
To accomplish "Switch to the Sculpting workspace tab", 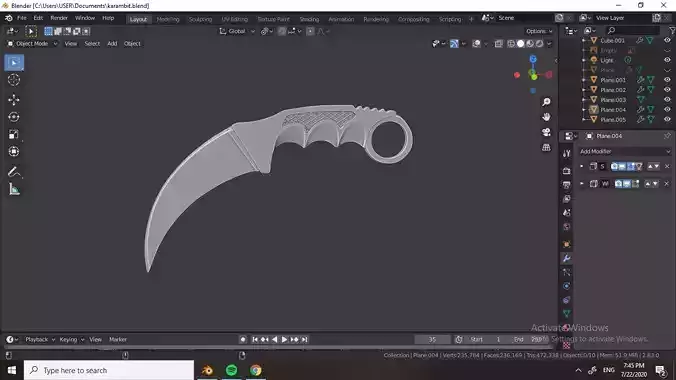I will pos(200,19).
